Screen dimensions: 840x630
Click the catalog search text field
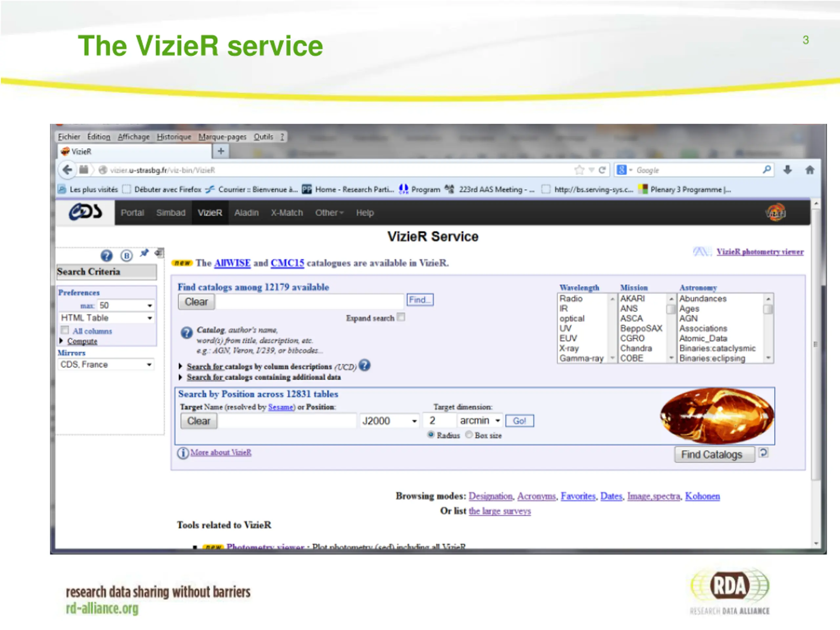pos(310,302)
